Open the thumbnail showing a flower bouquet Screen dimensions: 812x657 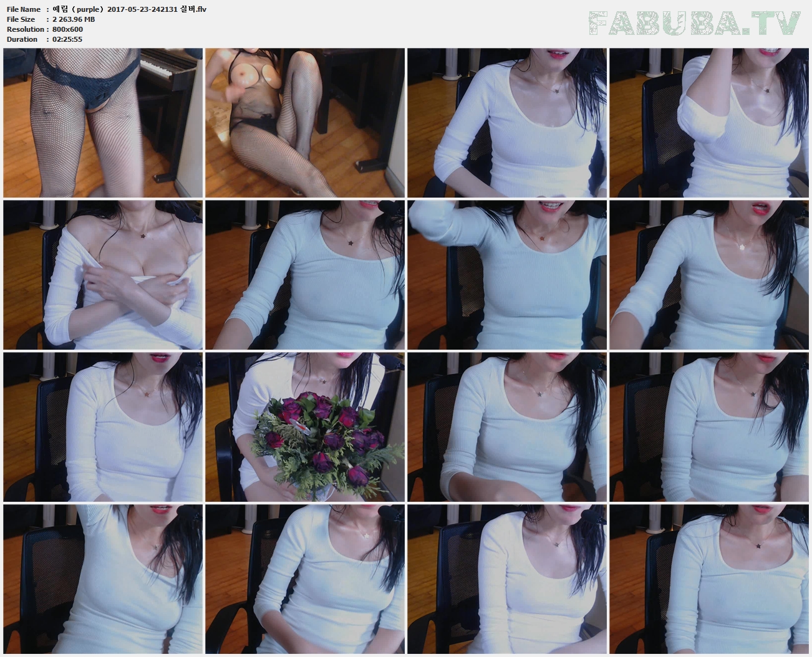click(305, 427)
